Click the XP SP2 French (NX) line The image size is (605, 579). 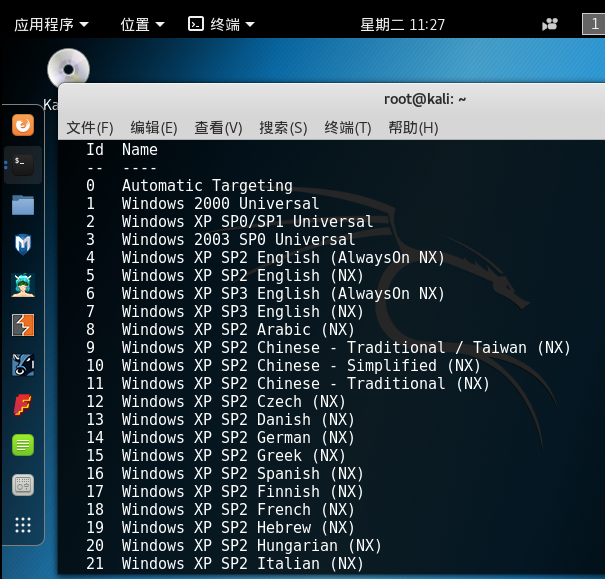coord(238,510)
